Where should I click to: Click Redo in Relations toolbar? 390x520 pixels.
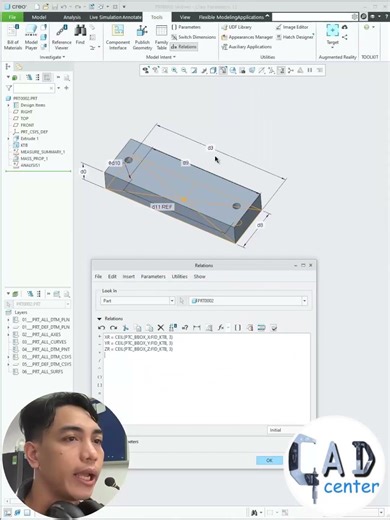click(113, 328)
